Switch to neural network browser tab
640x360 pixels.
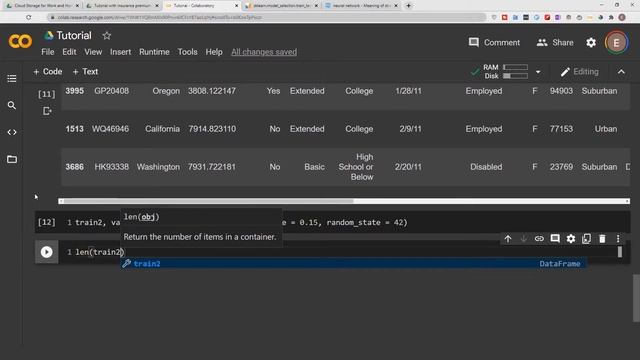tap(361, 6)
